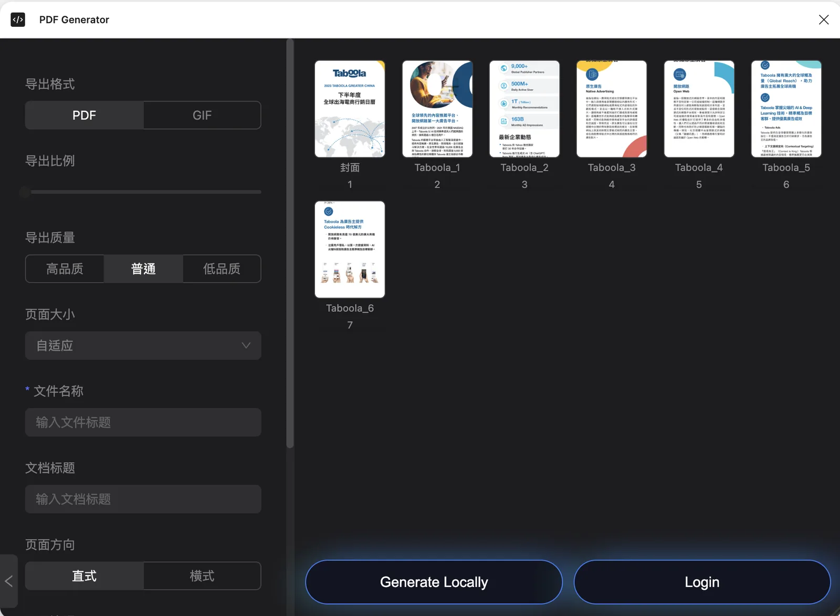Screen dimensions: 840x616
Task: Select GIF export format
Action: point(202,115)
